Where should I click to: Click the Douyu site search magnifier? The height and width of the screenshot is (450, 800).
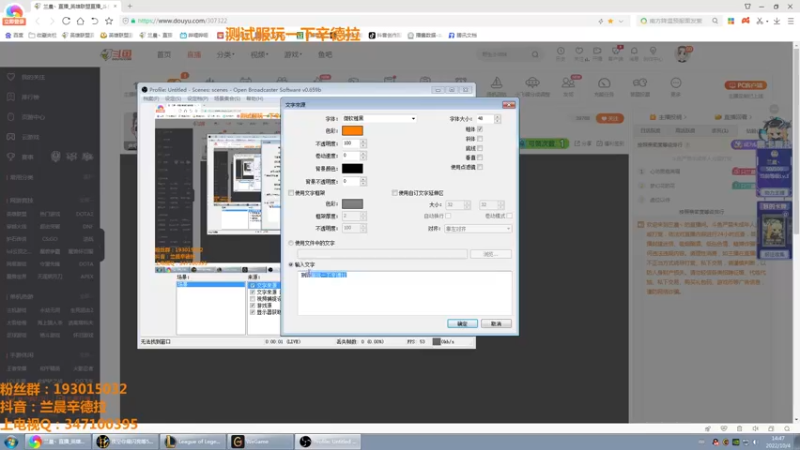tap(535, 54)
